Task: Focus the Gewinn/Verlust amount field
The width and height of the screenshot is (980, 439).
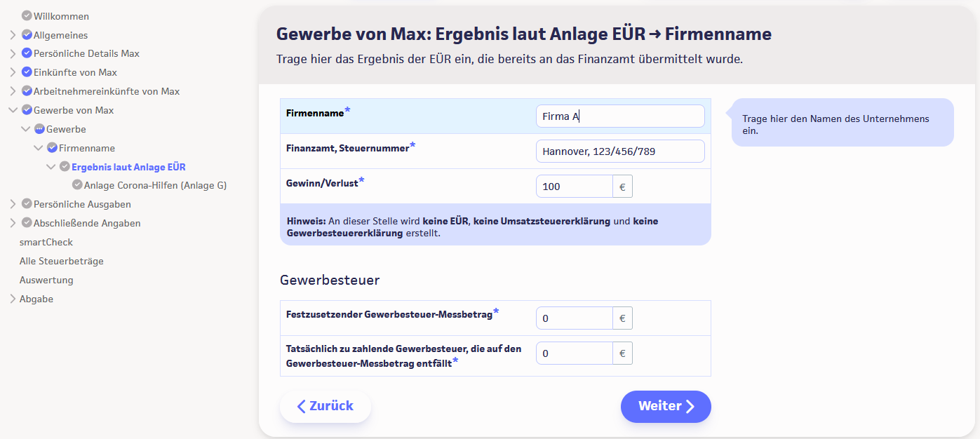Action: [x=574, y=187]
